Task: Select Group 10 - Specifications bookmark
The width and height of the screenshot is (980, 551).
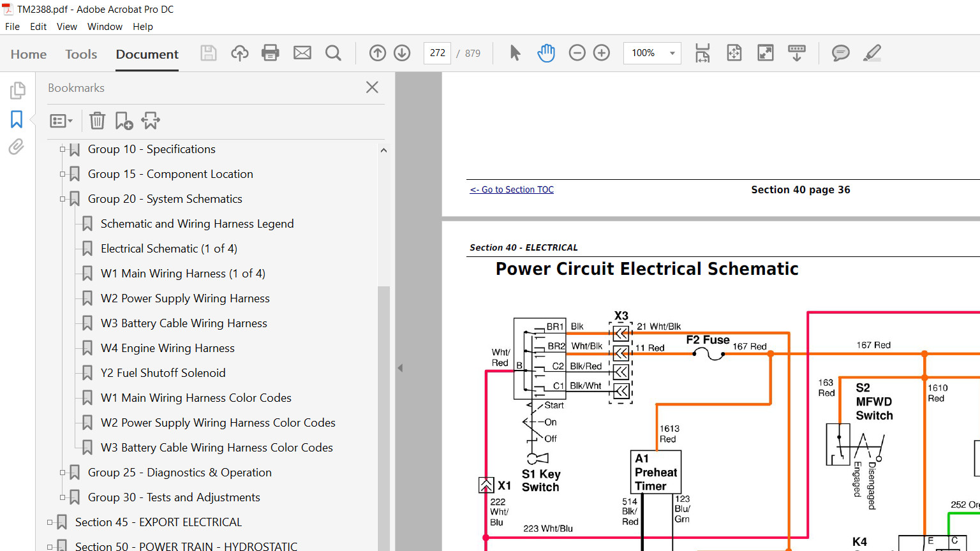Action: [x=152, y=149]
